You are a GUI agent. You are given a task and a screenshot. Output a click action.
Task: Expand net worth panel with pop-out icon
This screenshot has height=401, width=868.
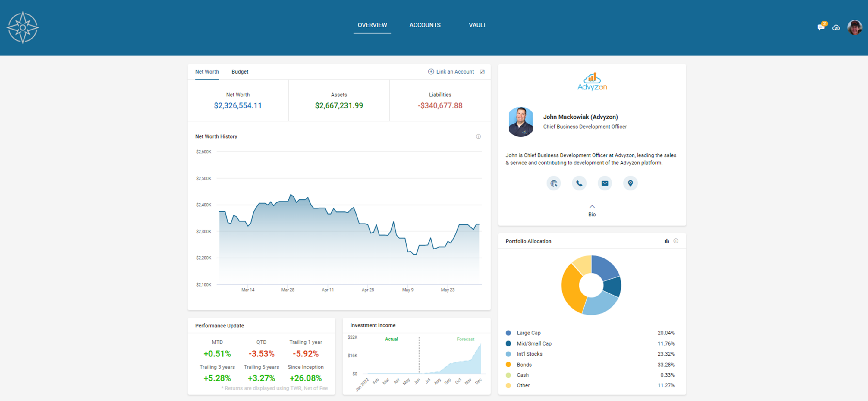coord(482,72)
